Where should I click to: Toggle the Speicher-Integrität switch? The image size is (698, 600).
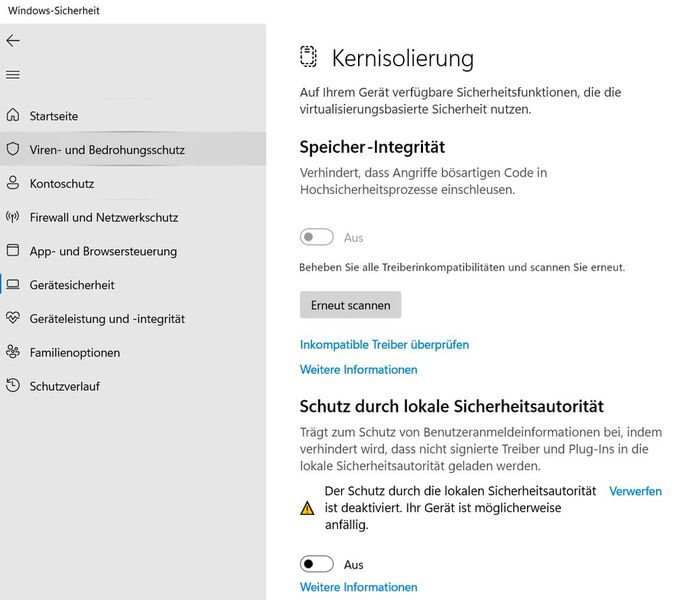click(317, 237)
